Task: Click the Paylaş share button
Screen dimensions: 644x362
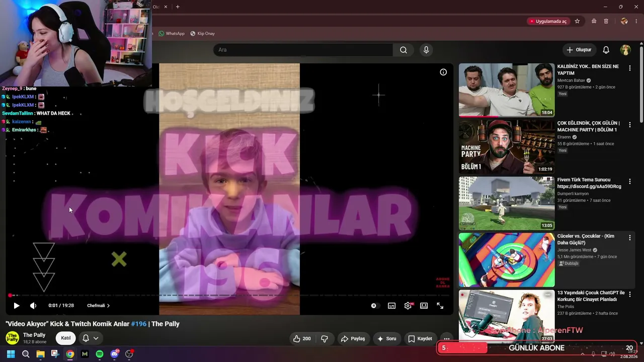Action: click(x=353, y=339)
